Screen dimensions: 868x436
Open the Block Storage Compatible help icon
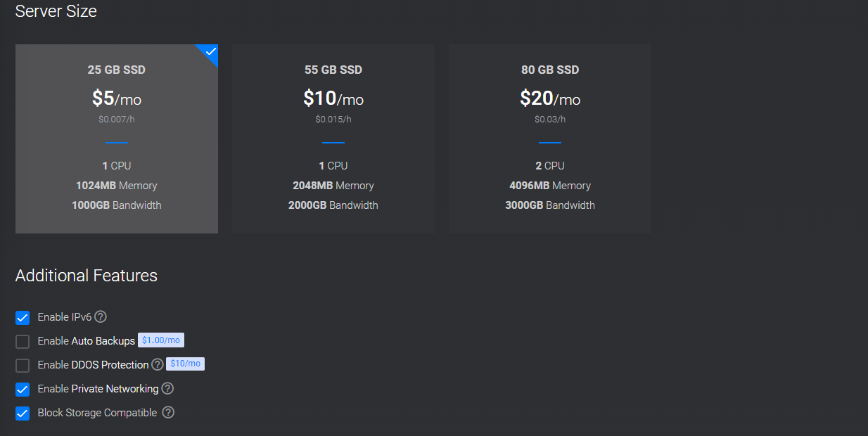[168, 413]
